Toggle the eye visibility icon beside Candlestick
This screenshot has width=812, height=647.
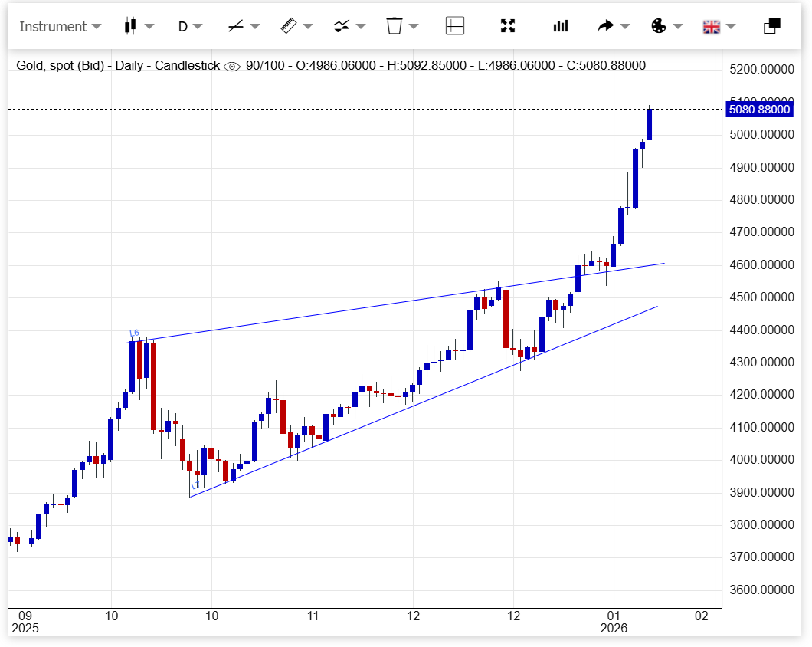231,67
